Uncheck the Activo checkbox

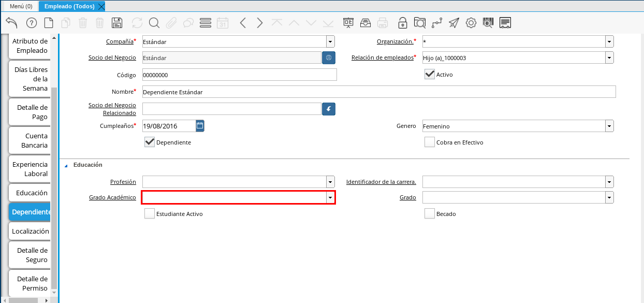(x=429, y=74)
